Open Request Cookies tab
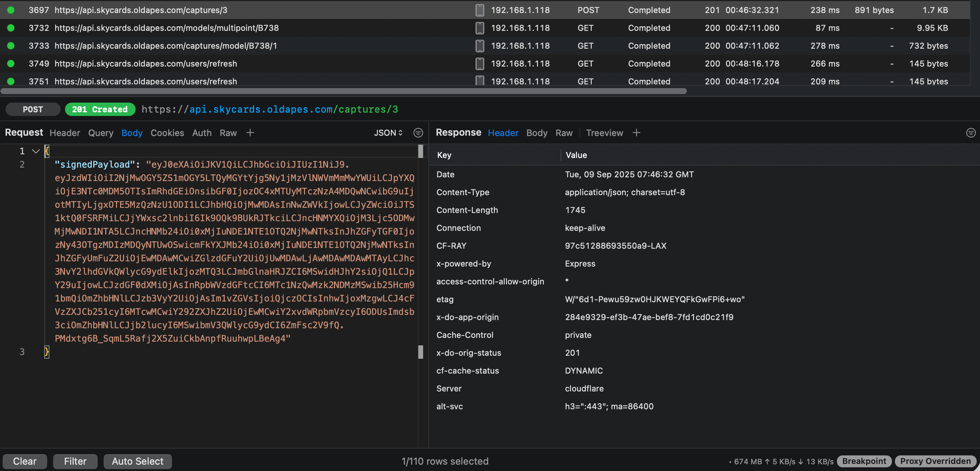 [x=167, y=132]
